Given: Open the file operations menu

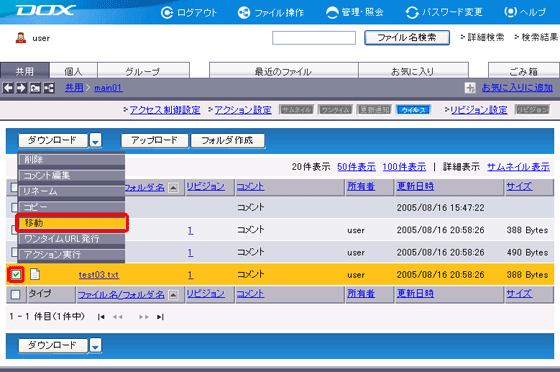Looking at the screenshot, I should pos(271,12).
